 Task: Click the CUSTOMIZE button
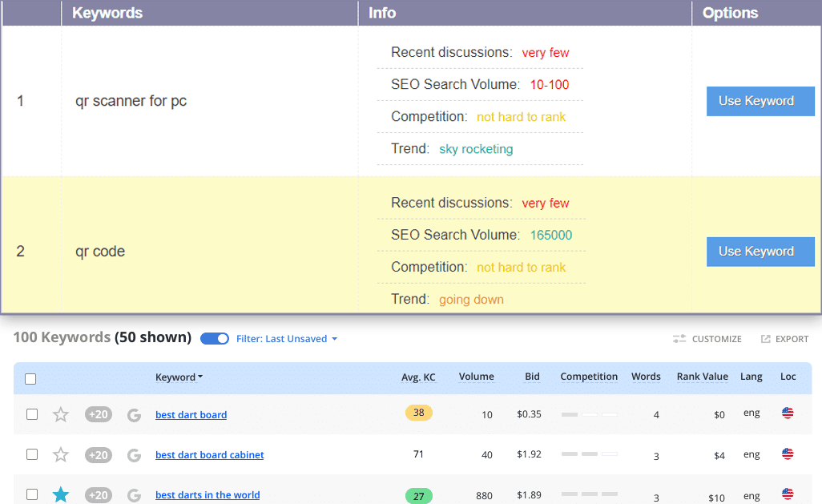pos(707,339)
